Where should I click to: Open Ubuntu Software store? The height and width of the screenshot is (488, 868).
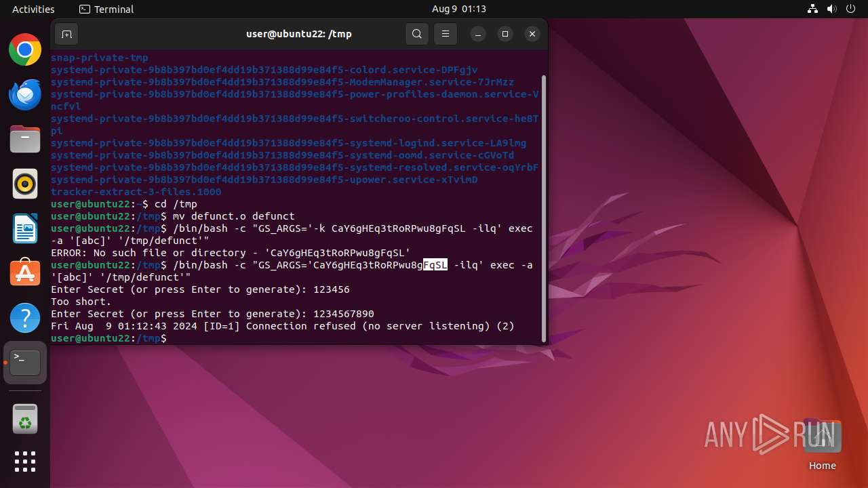click(25, 273)
